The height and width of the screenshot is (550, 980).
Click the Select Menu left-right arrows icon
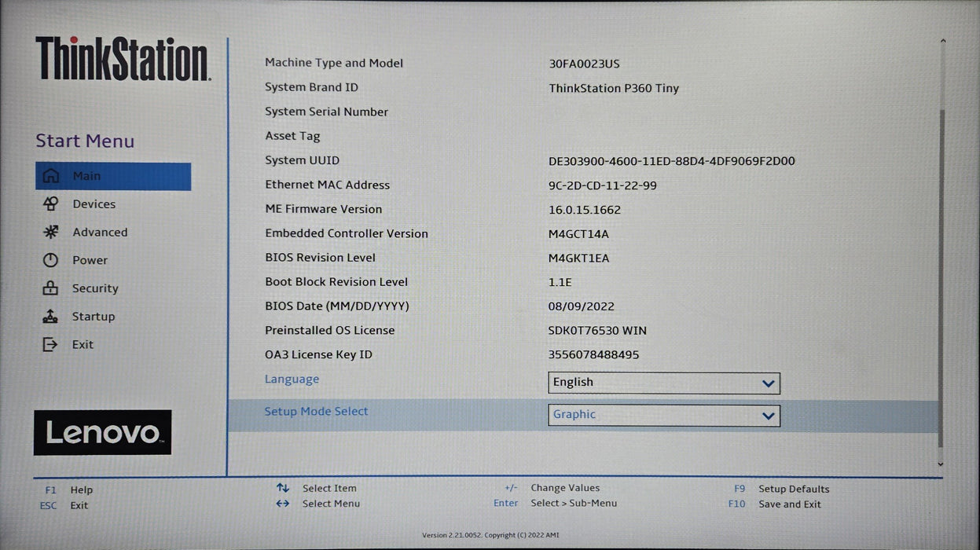[283, 504]
